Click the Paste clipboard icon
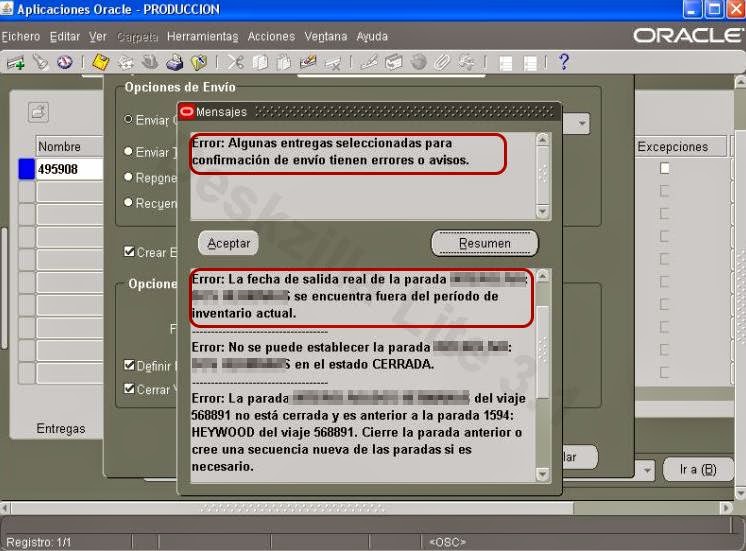This screenshot has height=551, width=746. [x=284, y=62]
